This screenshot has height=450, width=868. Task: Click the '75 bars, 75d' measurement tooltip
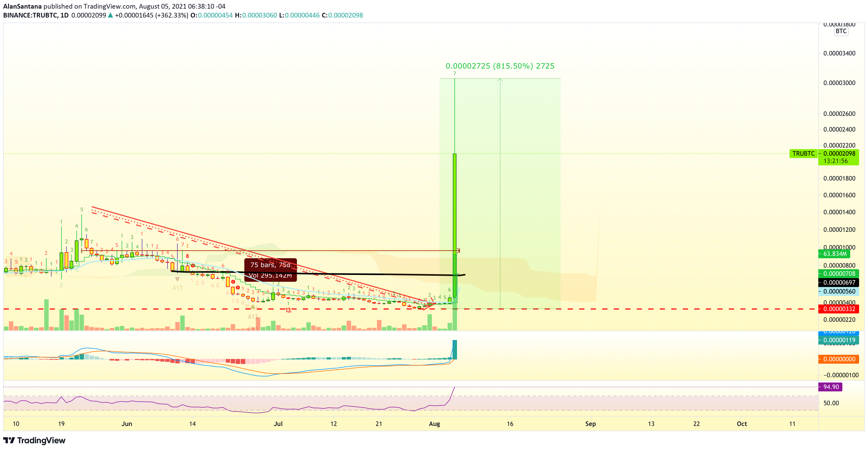(270, 270)
